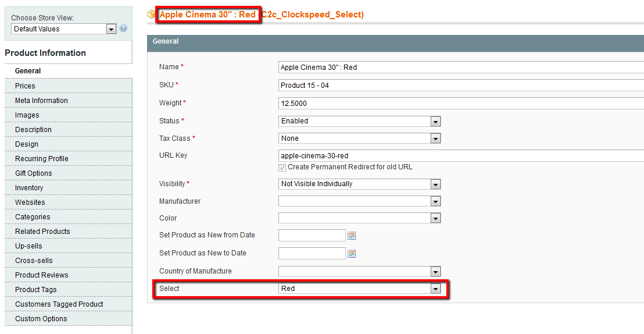This screenshot has height=334, width=644.
Task: Open the Customers Tagged Product tab
Action: [x=69, y=304]
